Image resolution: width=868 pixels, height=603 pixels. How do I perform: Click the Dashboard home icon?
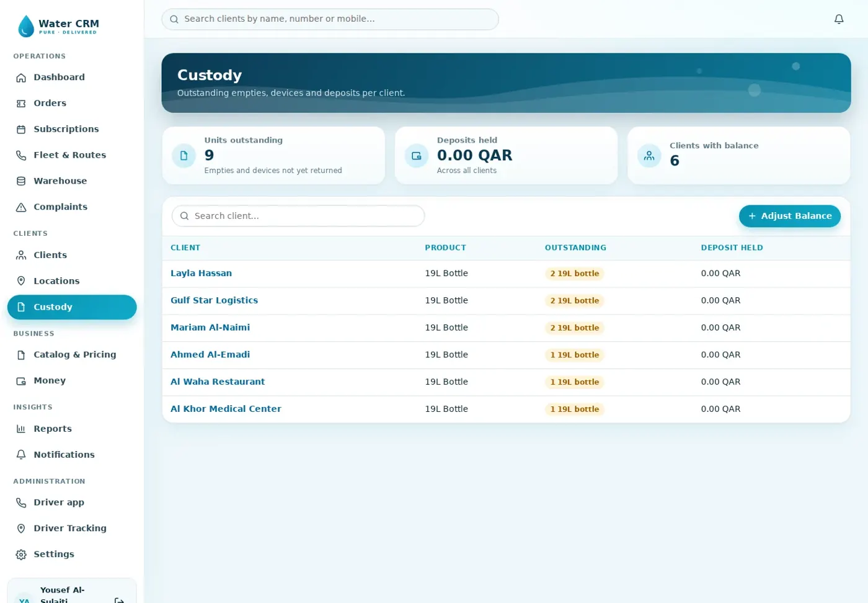[x=21, y=78]
